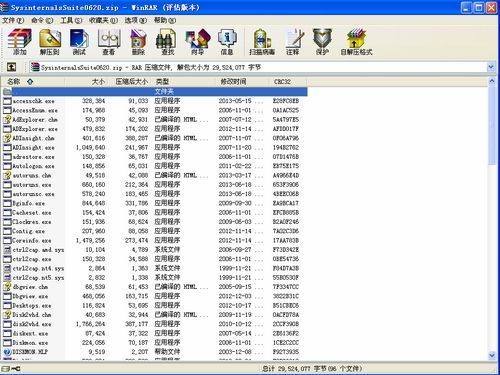This screenshot has height=375, width=500.
Task: Select the Diskmon.exe file row
Action: tap(153, 342)
